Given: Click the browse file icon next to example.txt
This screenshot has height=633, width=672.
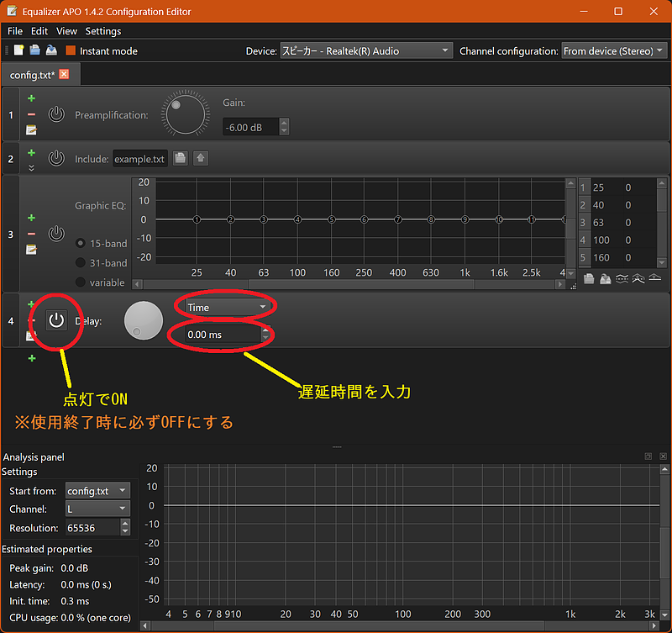Looking at the screenshot, I should [x=181, y=158].
